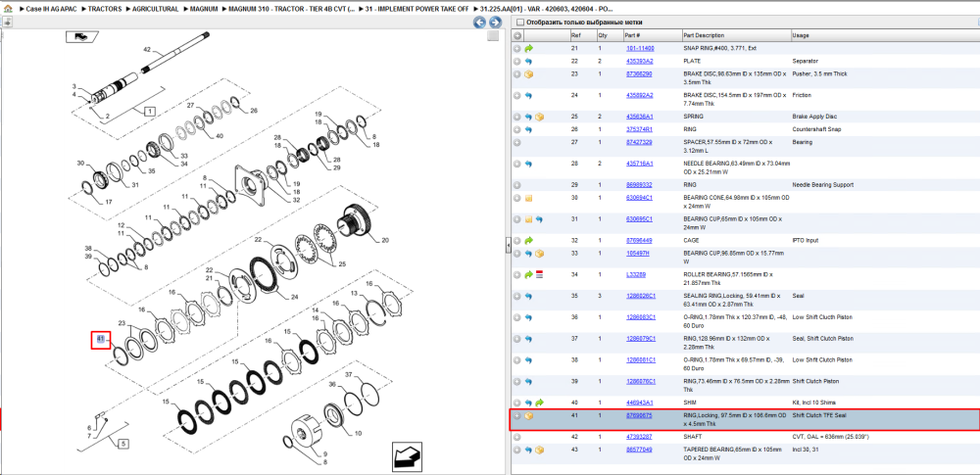Click the box icon in SPRING row 25

[539, 117]
